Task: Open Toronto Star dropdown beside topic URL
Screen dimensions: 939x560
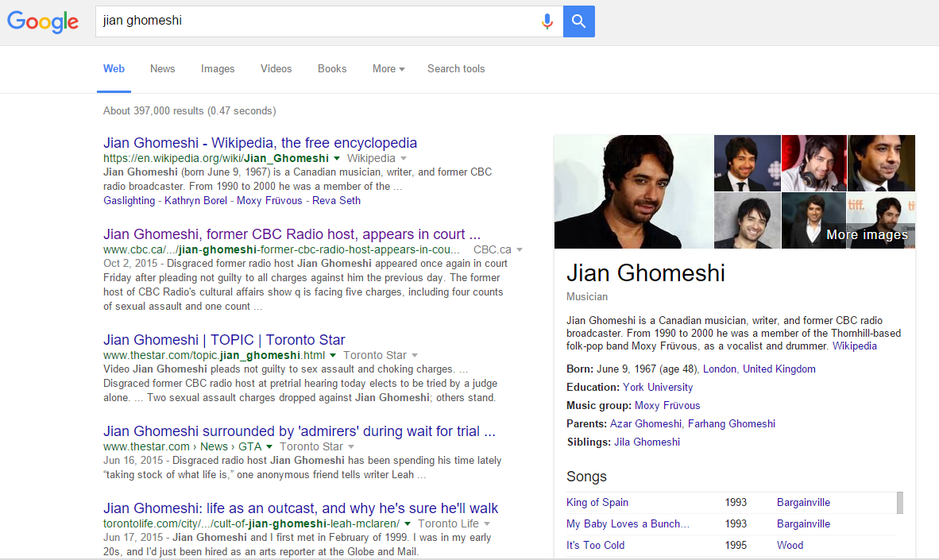Action: coord(415,356)
